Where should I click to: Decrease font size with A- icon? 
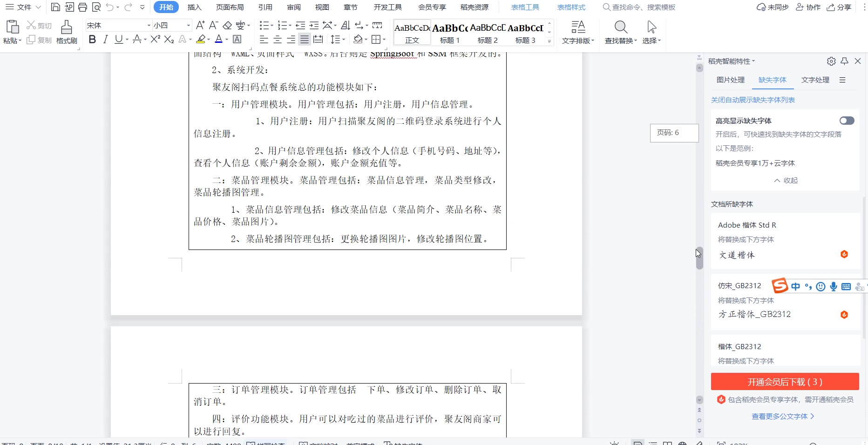(x=213, y=25)
